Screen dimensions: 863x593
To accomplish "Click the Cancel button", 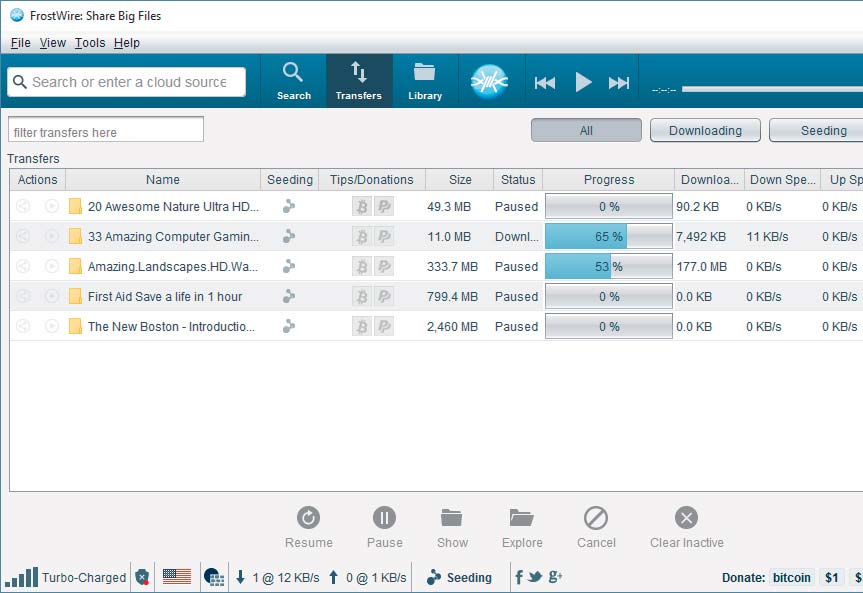I will click(596, 527).
